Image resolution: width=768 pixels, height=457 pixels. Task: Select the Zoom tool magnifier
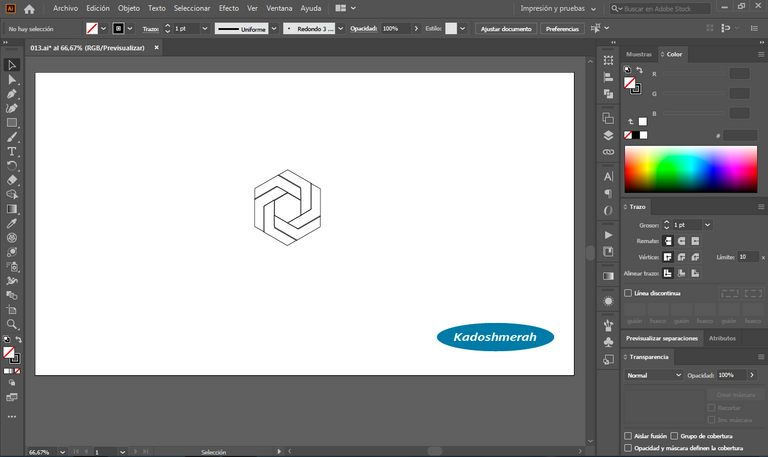point(12,324)
